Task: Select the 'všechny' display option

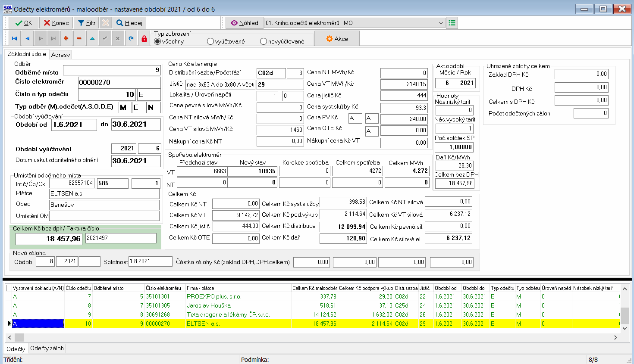Action: [157, 41]
